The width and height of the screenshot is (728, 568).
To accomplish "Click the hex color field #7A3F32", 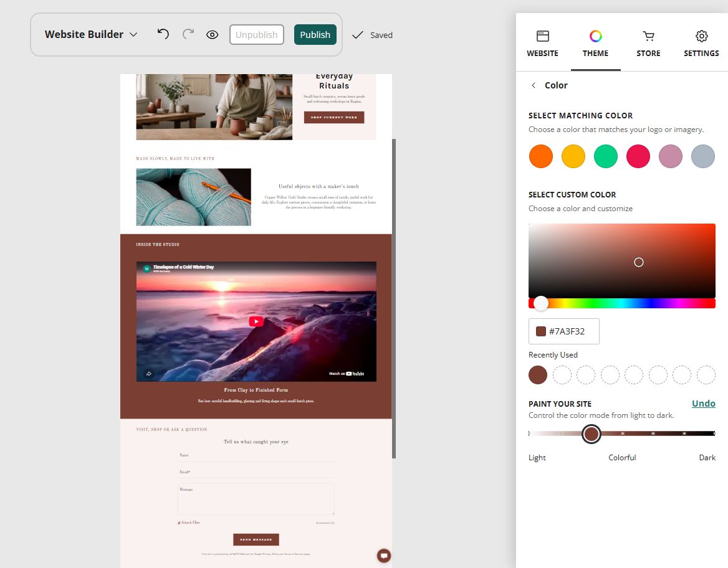I will coord(563,331).
